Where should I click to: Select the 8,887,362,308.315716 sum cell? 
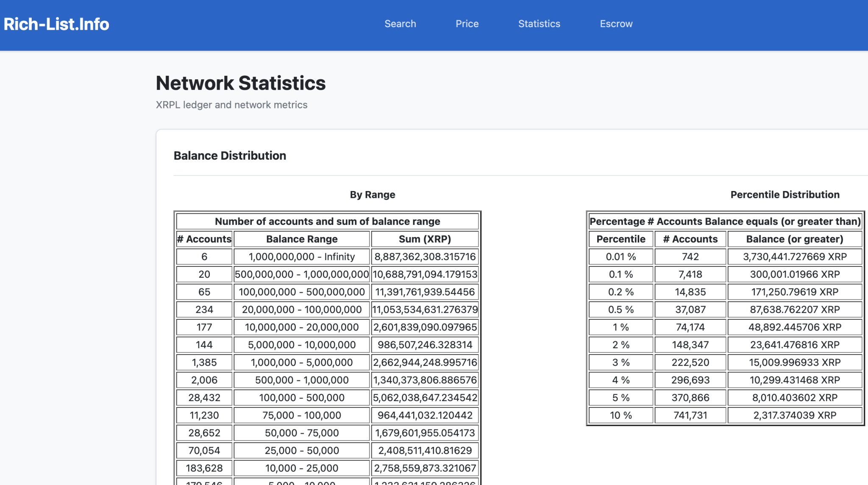click(425, 257)
